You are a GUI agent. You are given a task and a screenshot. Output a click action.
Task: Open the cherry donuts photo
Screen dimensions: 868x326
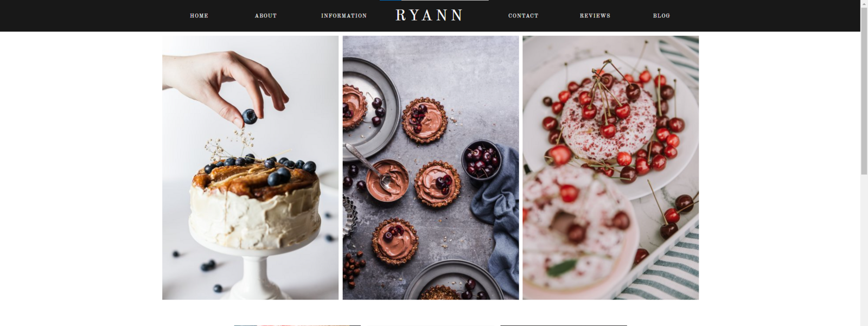coord(611,168)
